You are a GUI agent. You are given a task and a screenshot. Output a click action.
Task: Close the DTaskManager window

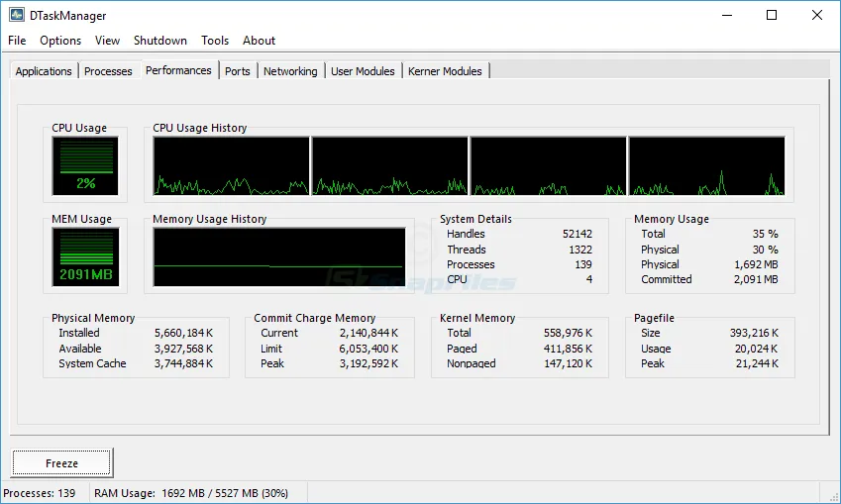[817, 15]
